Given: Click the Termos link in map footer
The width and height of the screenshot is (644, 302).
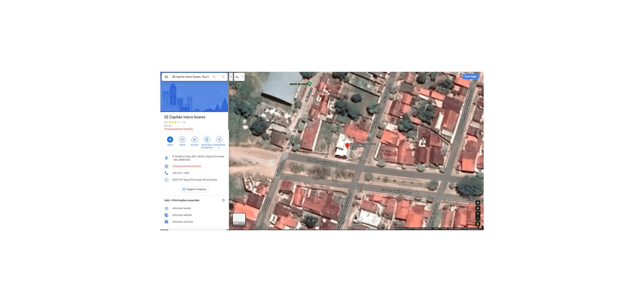Looking at the screenshot, I should 443,229.
